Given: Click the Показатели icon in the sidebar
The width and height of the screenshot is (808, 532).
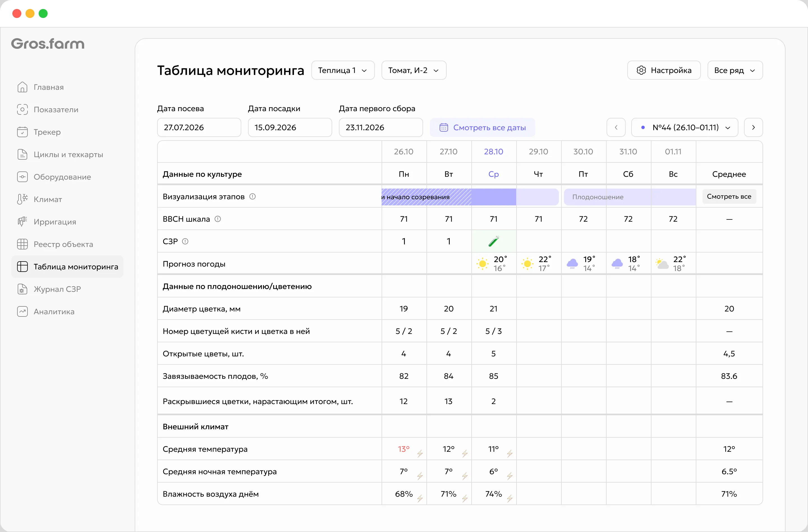Looking at the screenshot, I should pyautogui.click(x=22, y=110).
